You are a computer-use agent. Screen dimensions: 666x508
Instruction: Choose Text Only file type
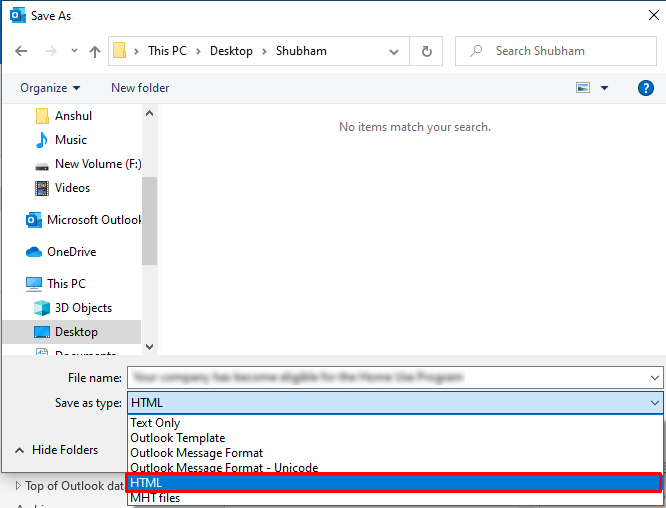395,423
